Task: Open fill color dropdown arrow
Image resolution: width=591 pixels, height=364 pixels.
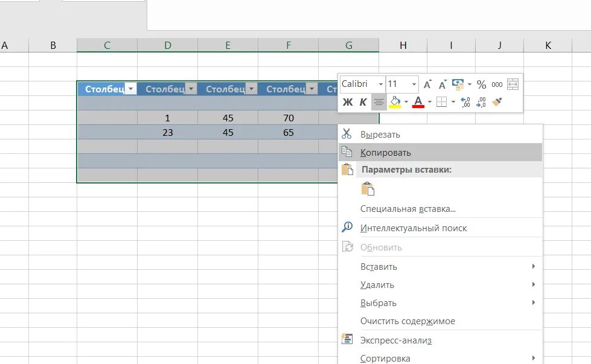Action: (406, 102)
